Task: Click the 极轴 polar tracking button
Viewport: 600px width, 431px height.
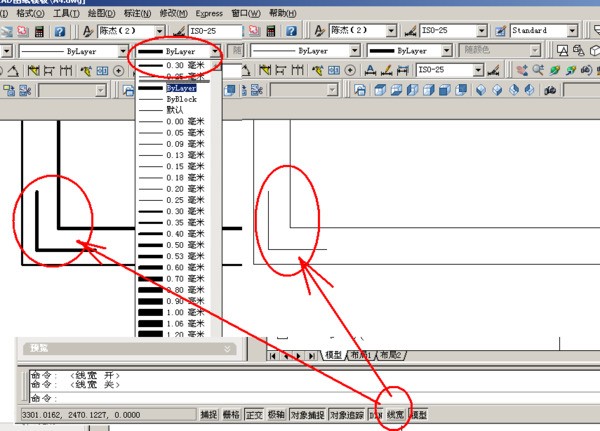Action: 277,415
